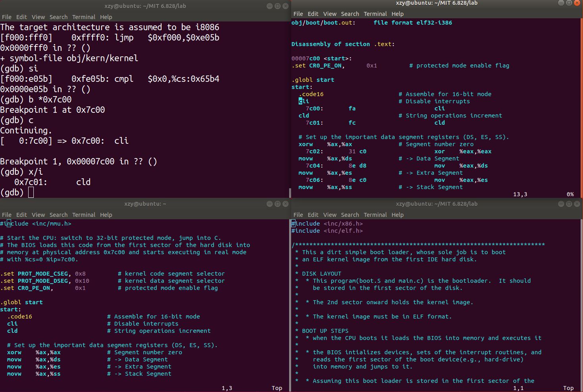Click the '#include <inc/x86.h>' line
Image resolution: width=583 pixels, height=392 pixels.
tap(327, 224)
